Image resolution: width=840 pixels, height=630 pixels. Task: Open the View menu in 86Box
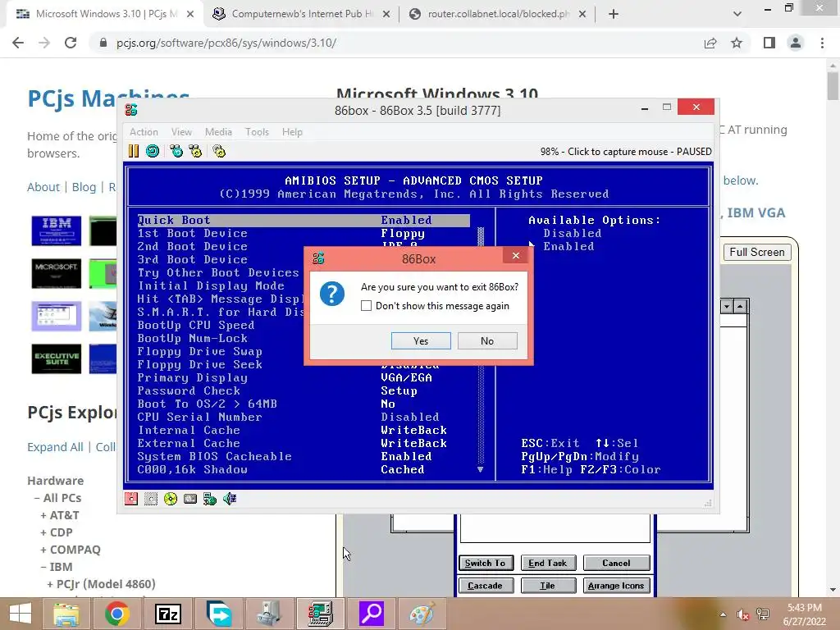tap(181, 132)
